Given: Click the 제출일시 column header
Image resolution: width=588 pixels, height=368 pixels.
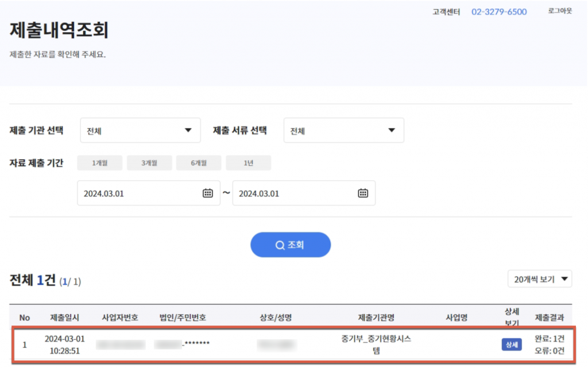Looking at the screenshot, I should (x=65, y=317).
